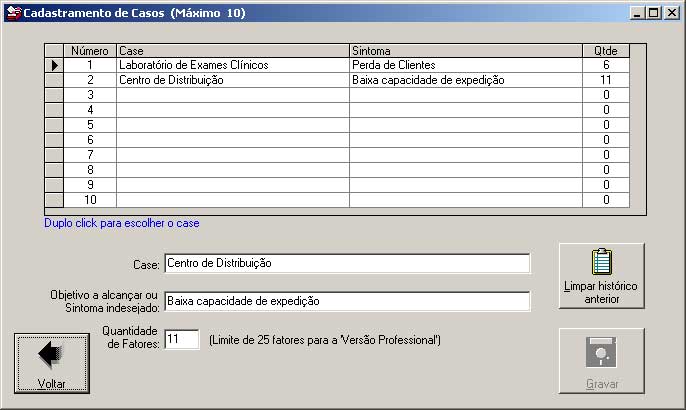This screenshot has height=410, width=686.
Task: Select the row indicator arrow for row 1
Action: pos(54,65)
